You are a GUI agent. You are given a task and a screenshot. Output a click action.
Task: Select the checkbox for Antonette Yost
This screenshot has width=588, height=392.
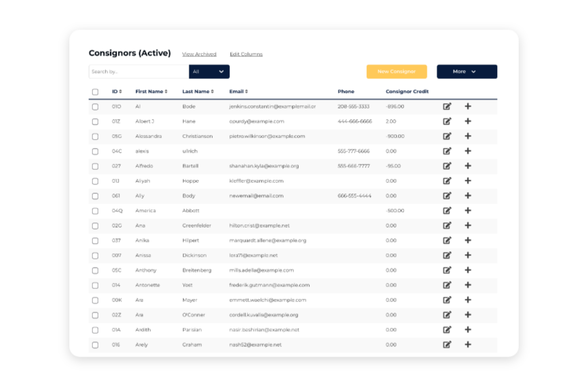(x=95, y=285)
